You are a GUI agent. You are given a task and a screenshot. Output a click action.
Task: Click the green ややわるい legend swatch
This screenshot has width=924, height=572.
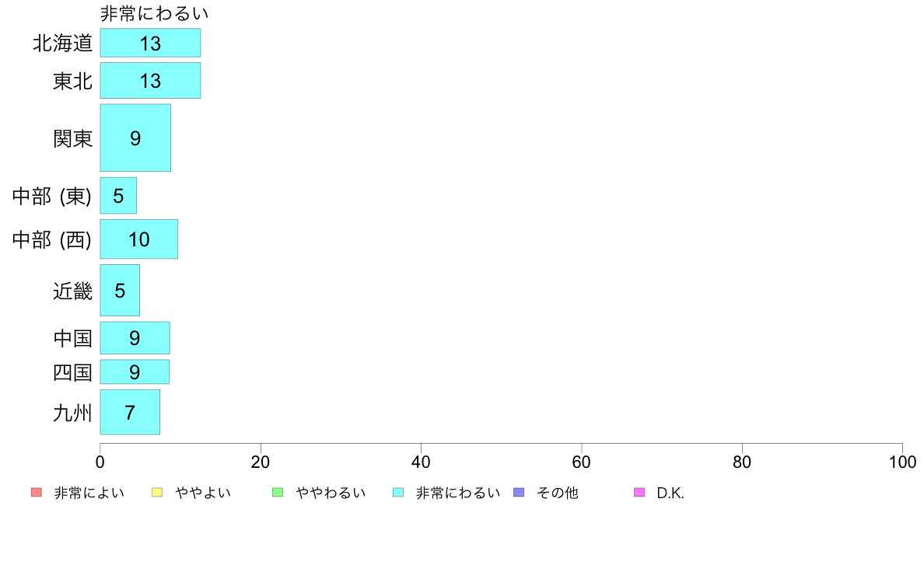point(278,493)
